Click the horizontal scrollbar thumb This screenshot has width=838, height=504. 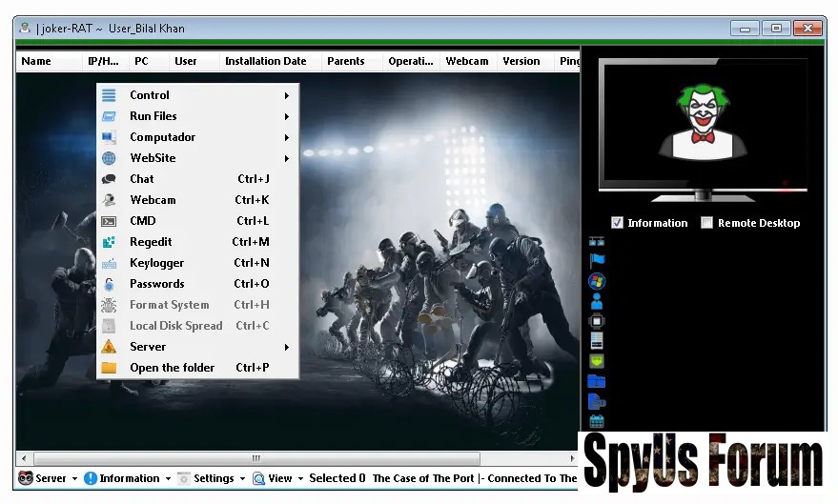coord(255,458)
